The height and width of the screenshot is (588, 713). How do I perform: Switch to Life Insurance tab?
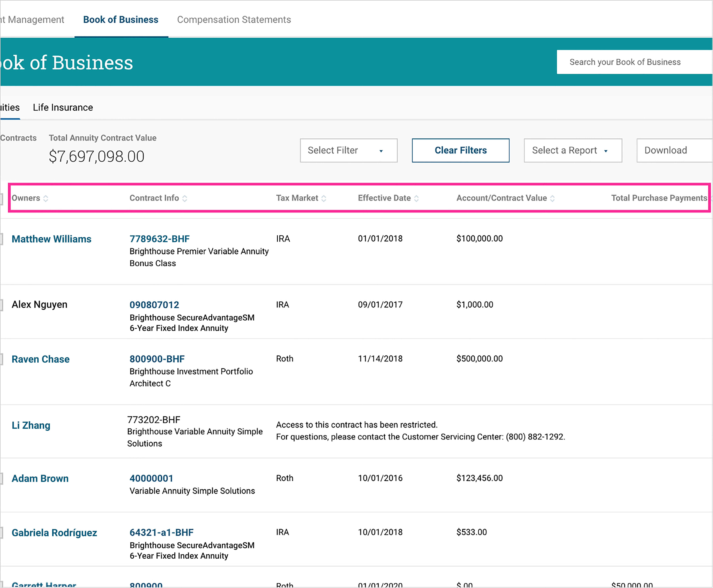click(x=63, y=107)
